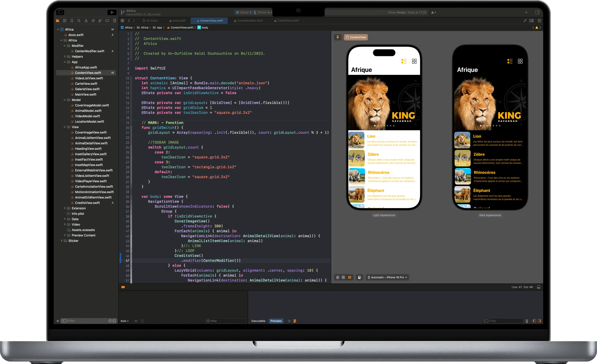Go forward in editor history
This screenshot has height=364, width=597.
134,21
